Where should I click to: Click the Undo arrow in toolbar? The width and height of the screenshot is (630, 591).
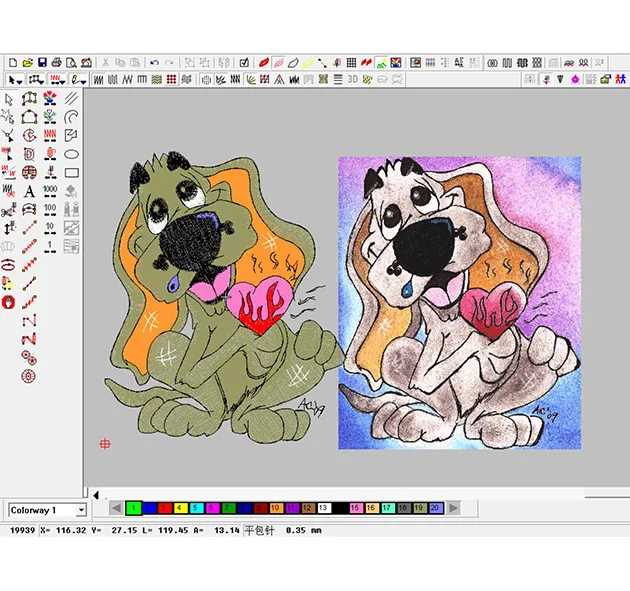click(155, 62)
